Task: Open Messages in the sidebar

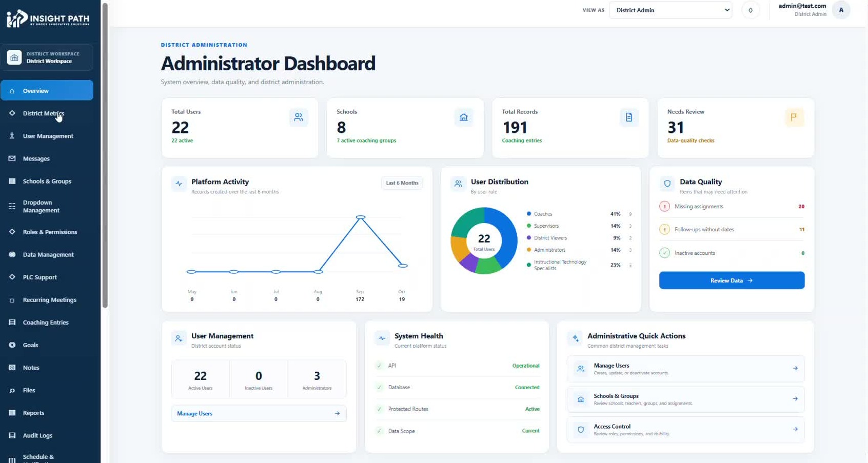Action: click(47, 158)
